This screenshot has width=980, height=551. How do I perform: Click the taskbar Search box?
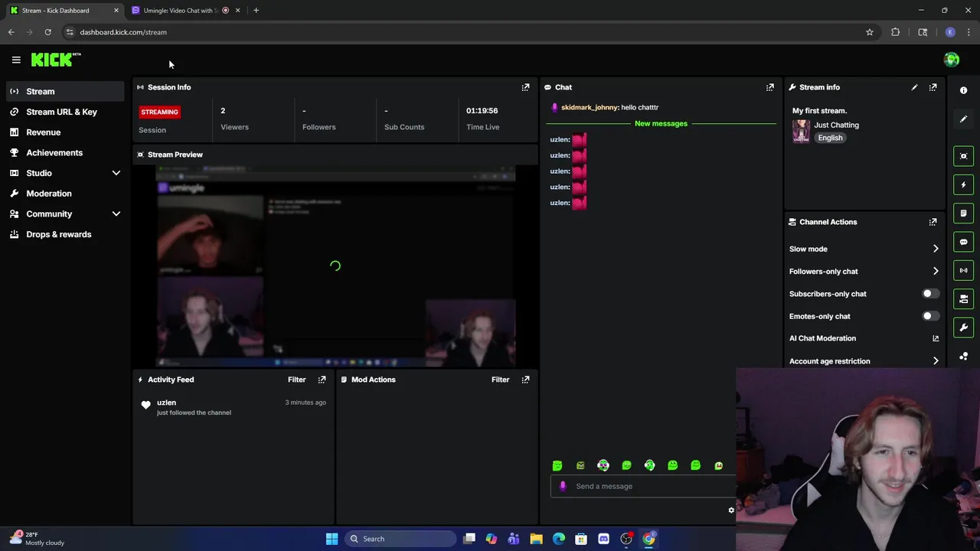pyautogui.click(x=399, y=539)
